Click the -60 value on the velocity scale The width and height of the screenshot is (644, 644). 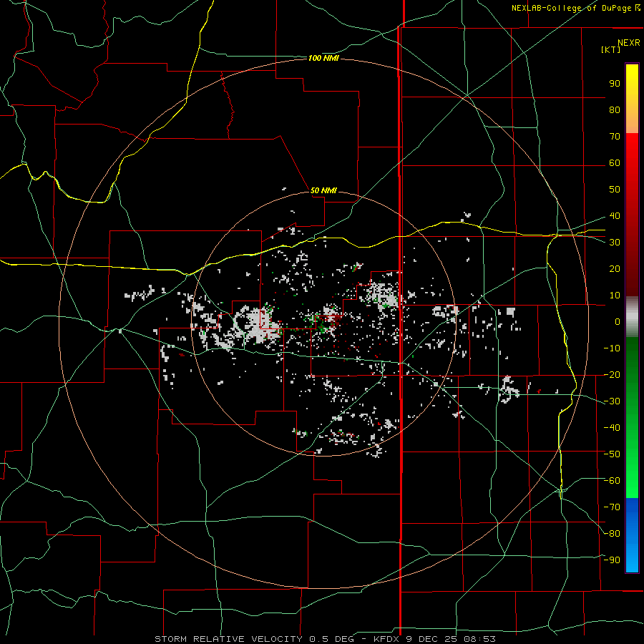[612, 481]
